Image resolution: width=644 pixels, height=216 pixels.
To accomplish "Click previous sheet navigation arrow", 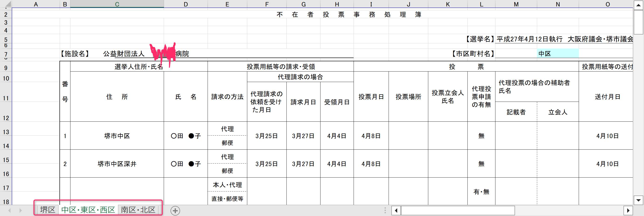I will tap(10, 210).
